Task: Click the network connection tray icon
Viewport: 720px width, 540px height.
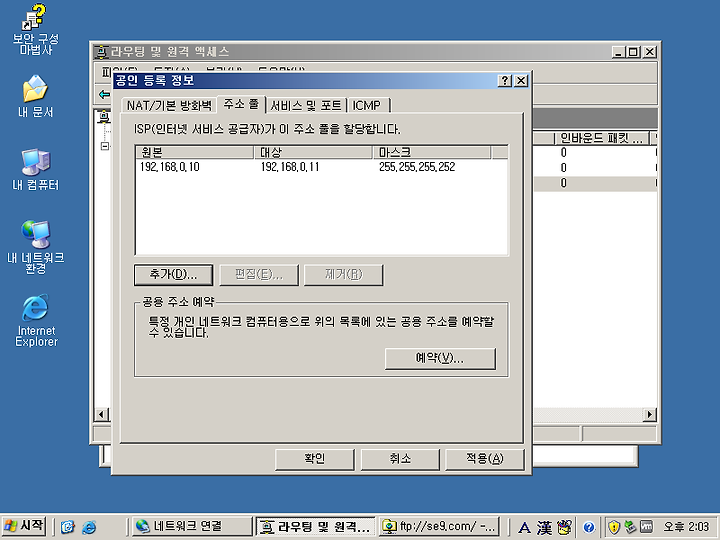Action: (630, 527)
